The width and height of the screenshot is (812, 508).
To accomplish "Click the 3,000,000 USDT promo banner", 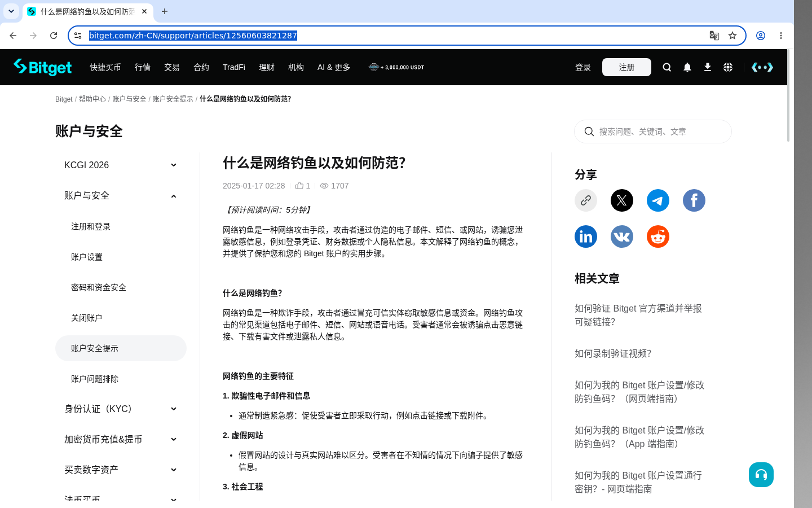I will pyautogui.click(x=396, y=67).
